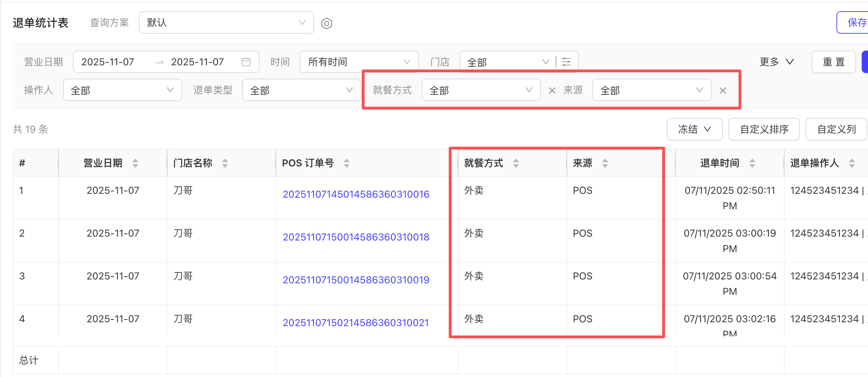
Task: Click the start date field 2025-11-07
Action: [x=108, y=62]
